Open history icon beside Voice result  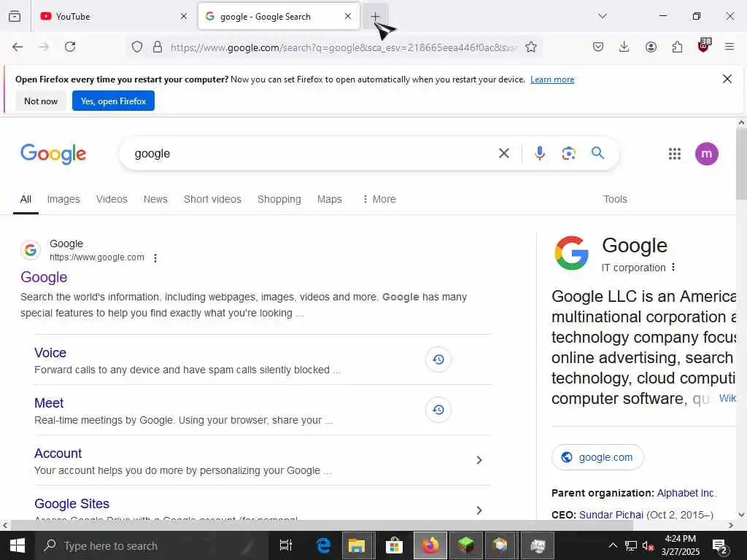pyautogui.click(x=438, y=359)
